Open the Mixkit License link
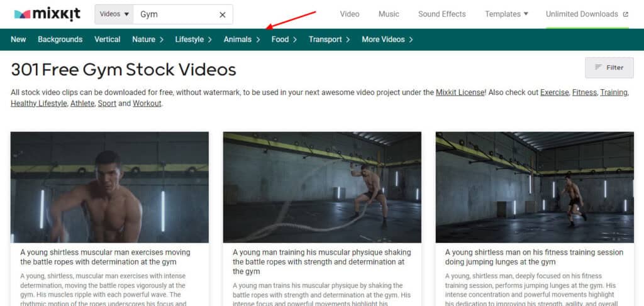The height and width of the screenshot is (306, 644). point(460,92)
